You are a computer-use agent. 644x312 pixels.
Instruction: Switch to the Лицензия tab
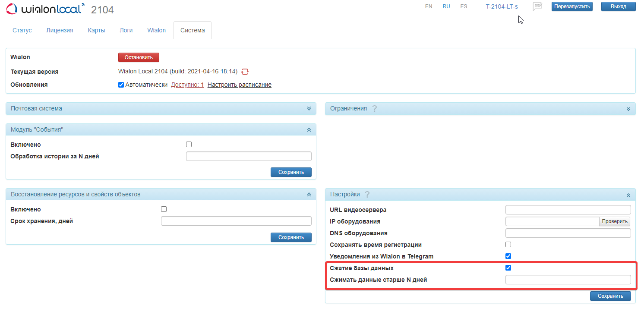60,30
